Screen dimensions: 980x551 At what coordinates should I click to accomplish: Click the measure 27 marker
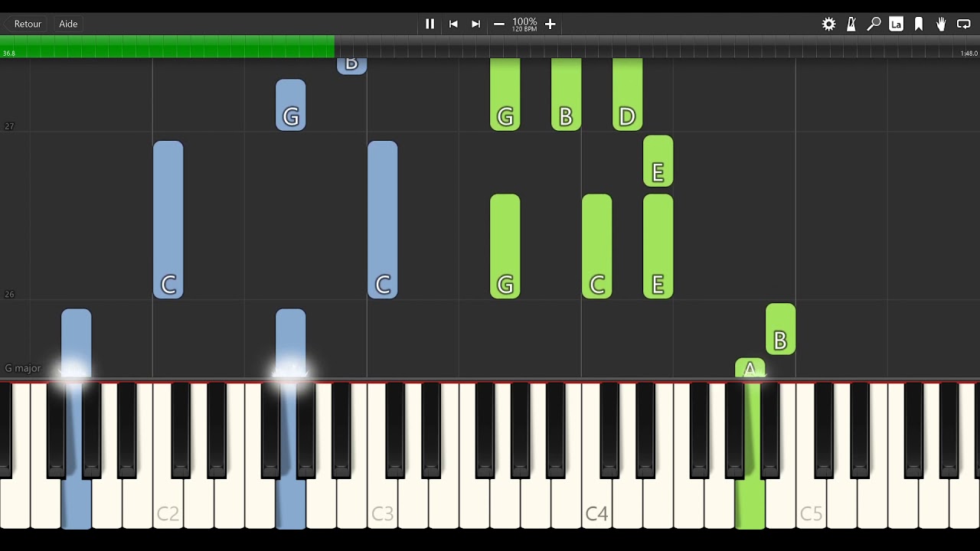9,126
